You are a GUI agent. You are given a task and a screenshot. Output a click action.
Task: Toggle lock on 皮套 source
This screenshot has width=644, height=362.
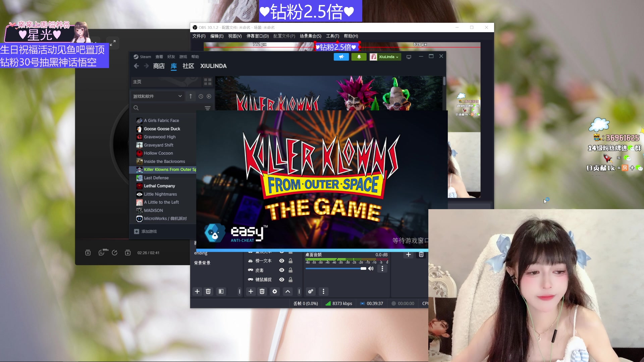(290, 270)
